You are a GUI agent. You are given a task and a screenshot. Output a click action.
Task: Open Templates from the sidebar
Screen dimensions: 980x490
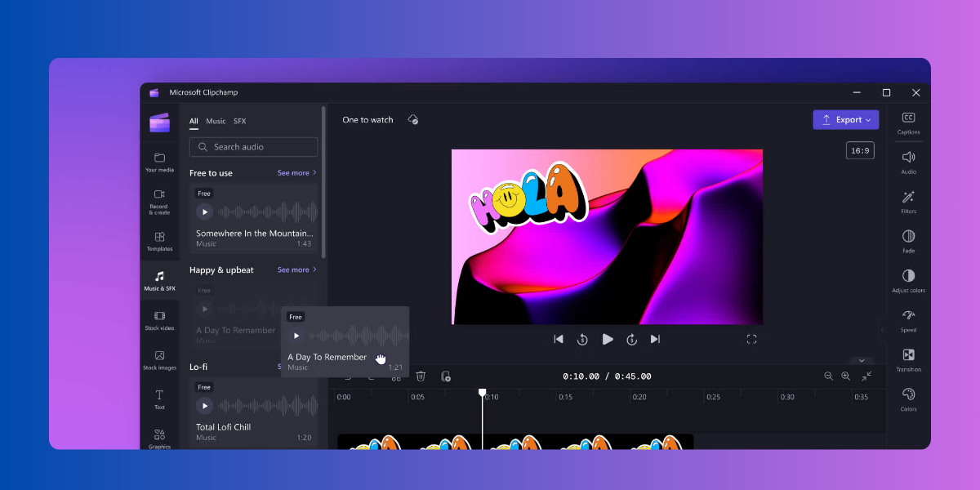click(x=159, y=239)
